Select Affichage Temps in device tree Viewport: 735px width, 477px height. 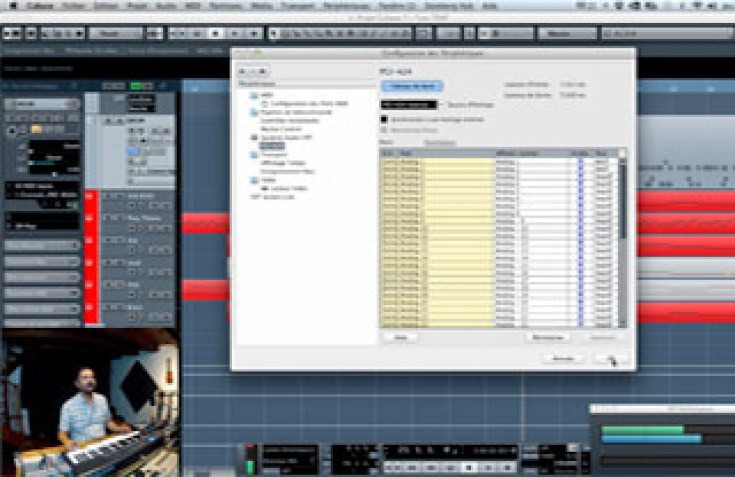coord(283,163)
